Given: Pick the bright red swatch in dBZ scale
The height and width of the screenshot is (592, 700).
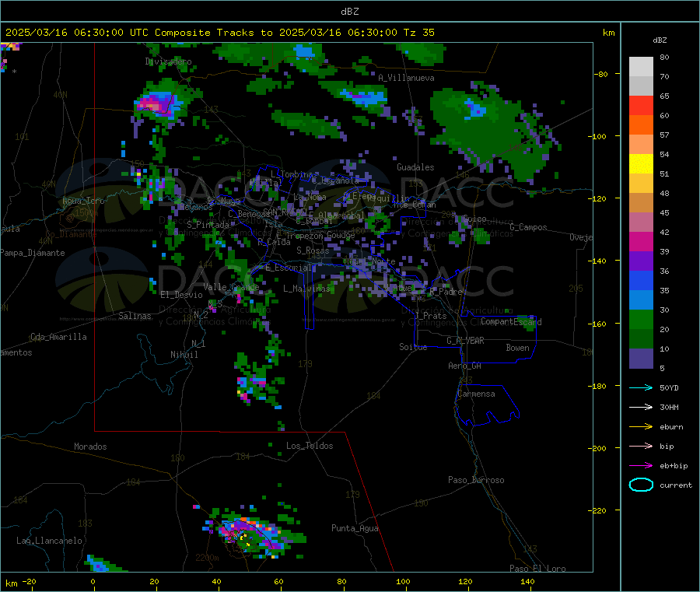Looking at the screenshot, I should click(x=641, y=105).
